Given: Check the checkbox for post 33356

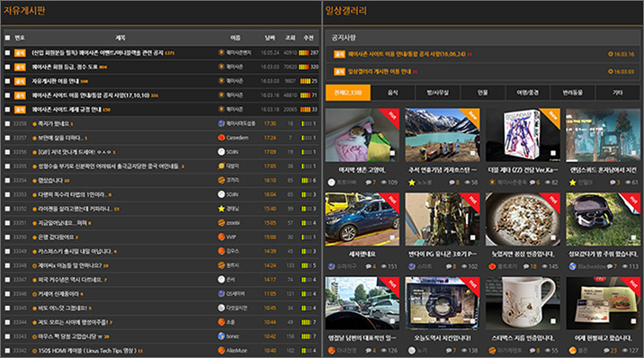Looking at the screenshot, I should 7,152.
